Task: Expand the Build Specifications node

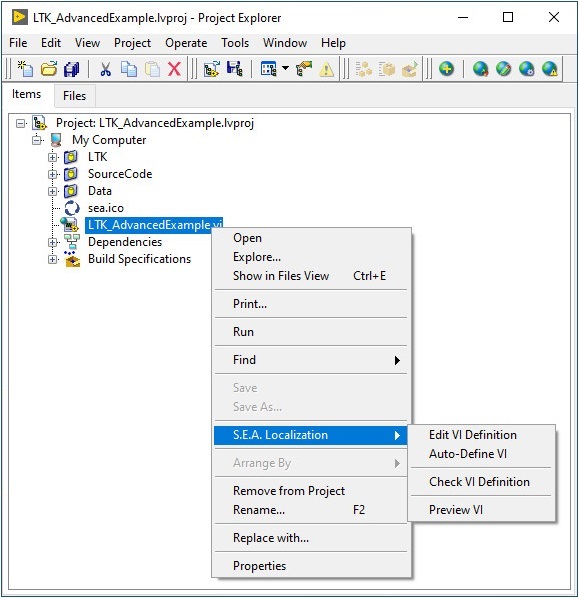Action: pos(53,259)
